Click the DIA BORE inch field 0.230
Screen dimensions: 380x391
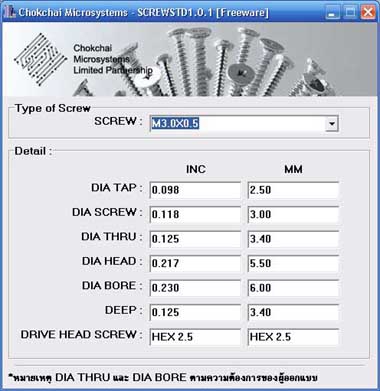[x=195, y=288]
